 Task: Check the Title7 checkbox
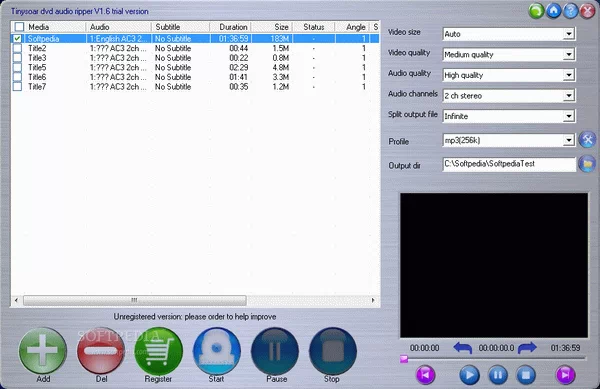click(x=17, y=86)
